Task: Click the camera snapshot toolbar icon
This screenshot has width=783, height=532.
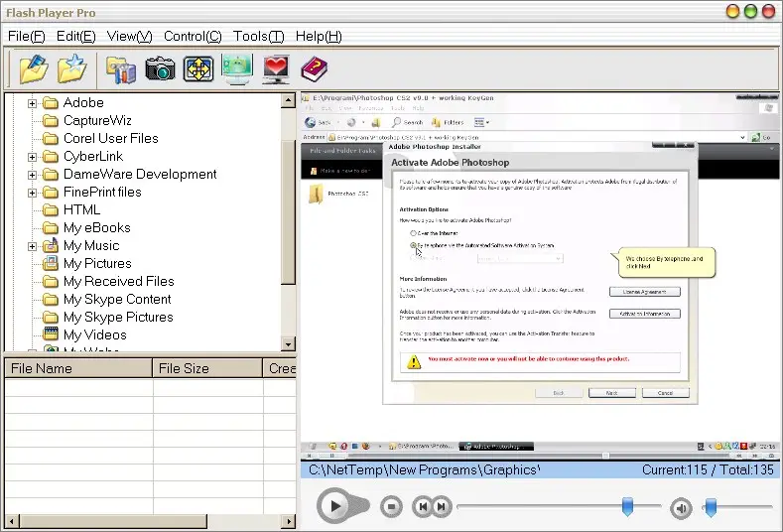Action: [x=160, y=69]
